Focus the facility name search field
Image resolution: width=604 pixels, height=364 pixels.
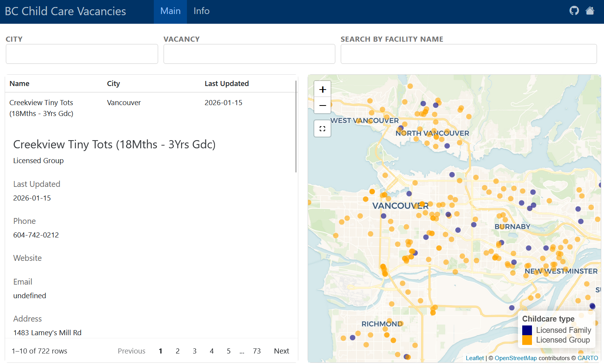pyautogui.click(x=468, y=54)
